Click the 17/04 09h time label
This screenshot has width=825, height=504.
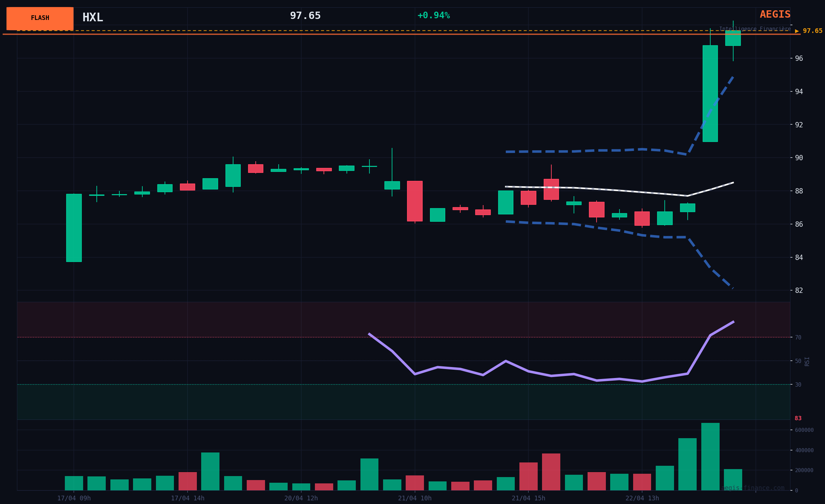[74, 498]
